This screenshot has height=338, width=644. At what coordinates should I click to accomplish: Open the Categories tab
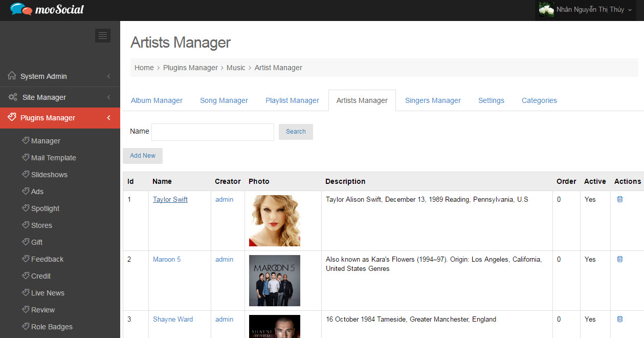[539, 100]
